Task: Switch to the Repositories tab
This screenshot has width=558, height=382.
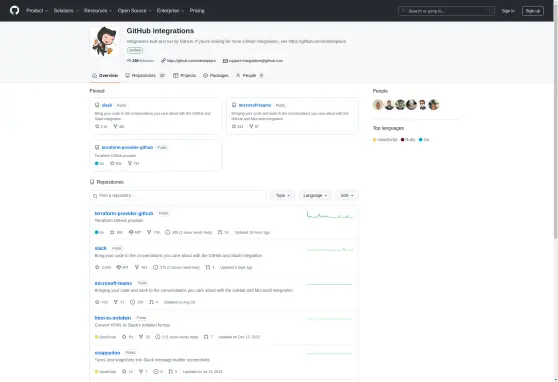Action: [145, 75]
